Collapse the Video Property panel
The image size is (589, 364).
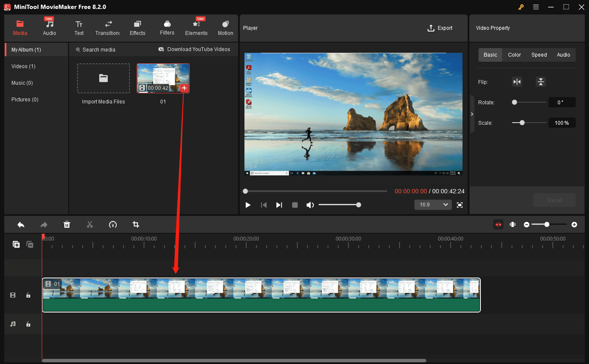point(472,114)
